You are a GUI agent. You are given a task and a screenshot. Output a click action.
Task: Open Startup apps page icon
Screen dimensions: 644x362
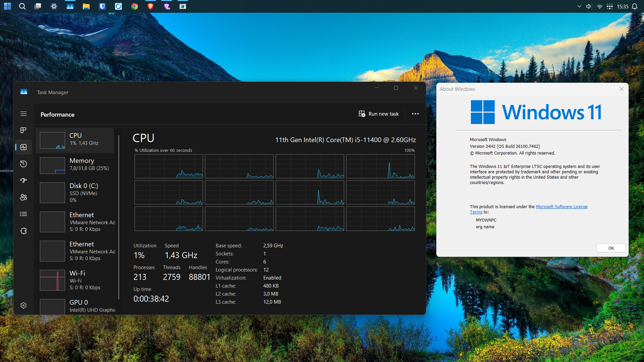23,180
